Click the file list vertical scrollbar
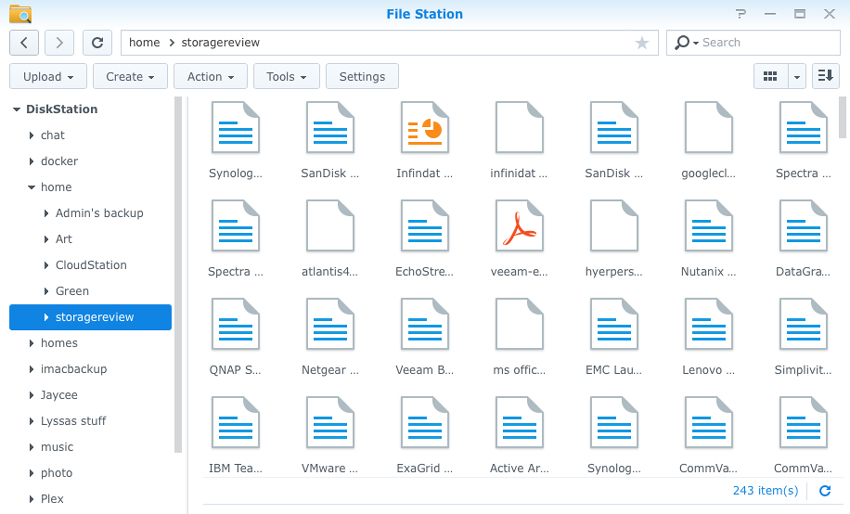This screenshot has width=850, height=514. point(842,118)
